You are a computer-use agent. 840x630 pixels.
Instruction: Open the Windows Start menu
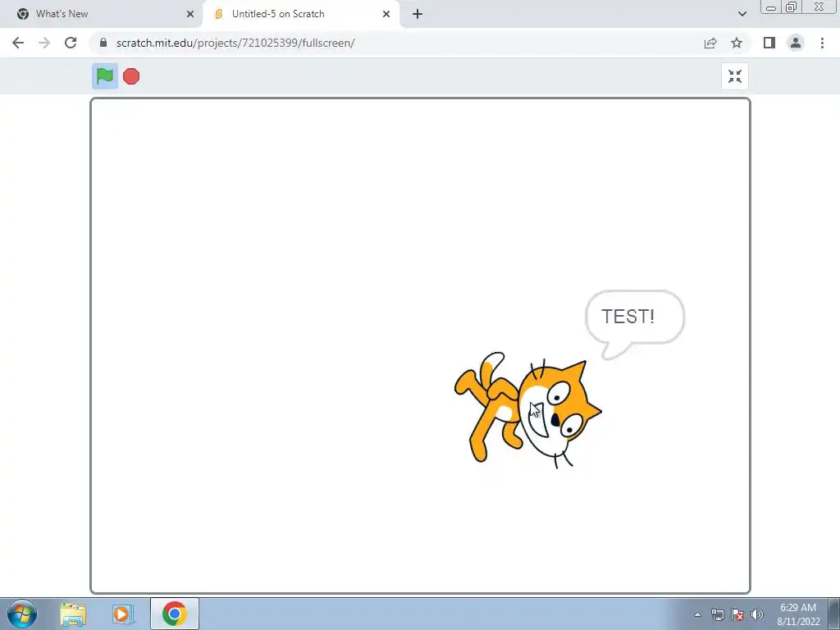coord(22,614)
